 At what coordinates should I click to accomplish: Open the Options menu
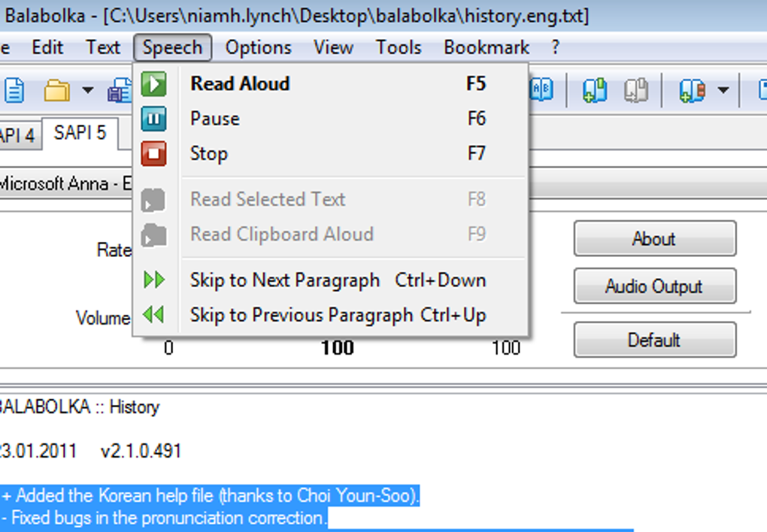(258, 47)
